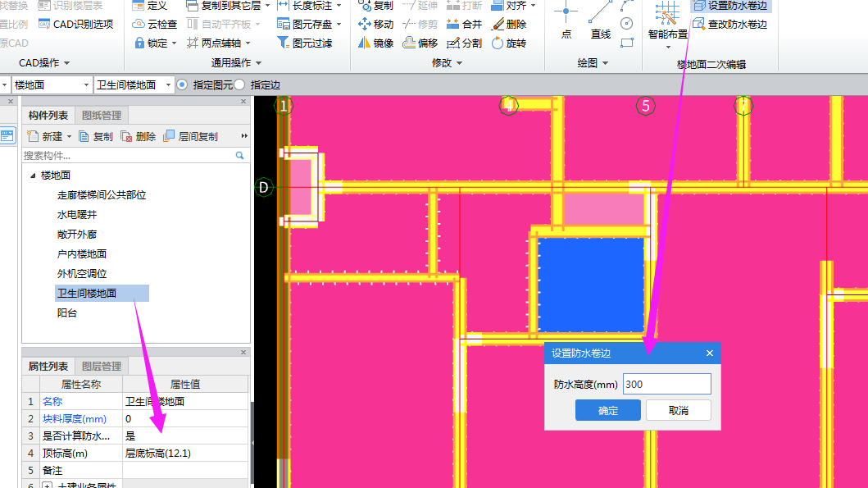
Task: Select 走廊楼梯间公共部位 in the tree
Action: tap(102, 195)
